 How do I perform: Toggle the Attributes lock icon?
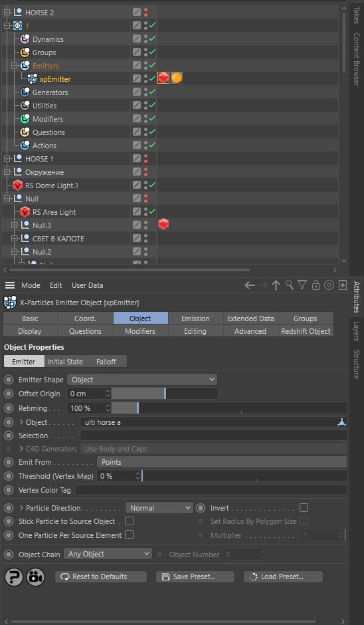[316, 285]
